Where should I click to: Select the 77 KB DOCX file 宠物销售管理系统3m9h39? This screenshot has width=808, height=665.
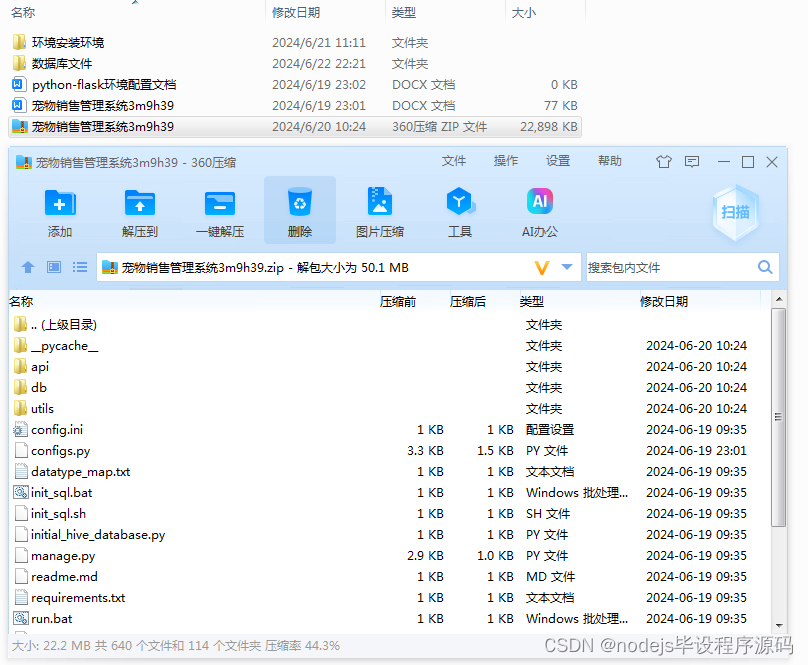[x=103, y=105]
